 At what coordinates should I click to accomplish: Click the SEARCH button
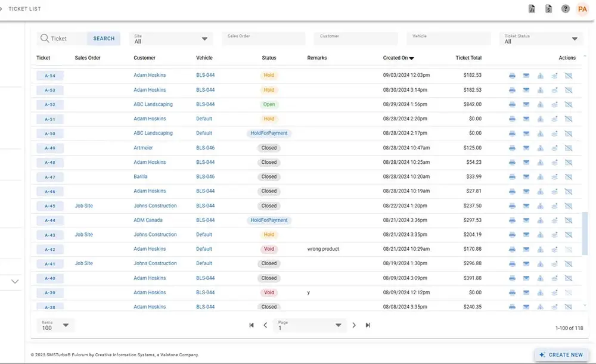[103, 38]
